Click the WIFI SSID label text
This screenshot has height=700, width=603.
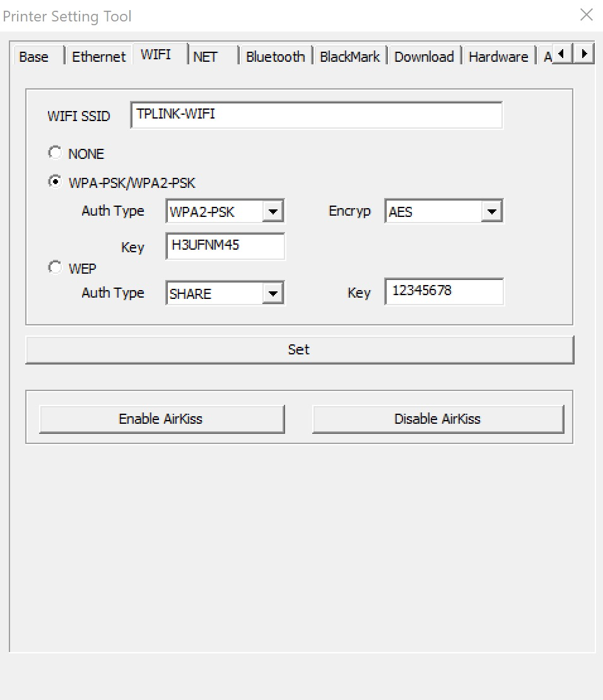coord(79,116)
